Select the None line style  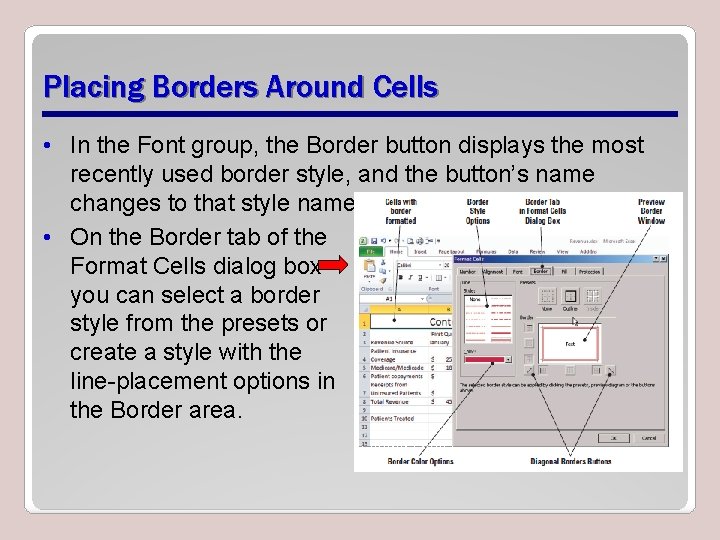click(475, 299)
